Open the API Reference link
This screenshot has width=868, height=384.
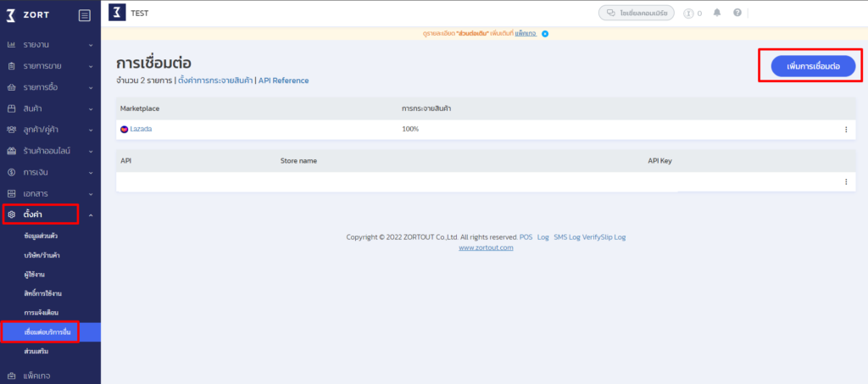tap(284, 81)
